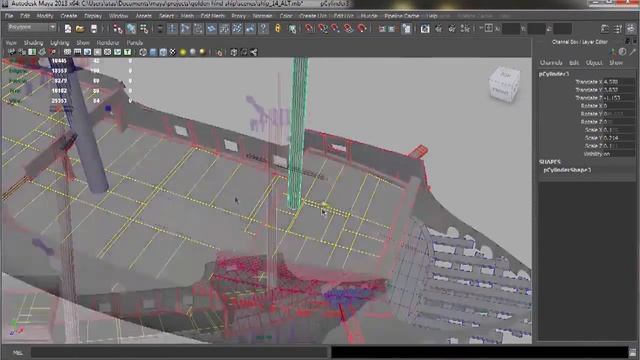Open the Create menu

(x=69, y=16)
